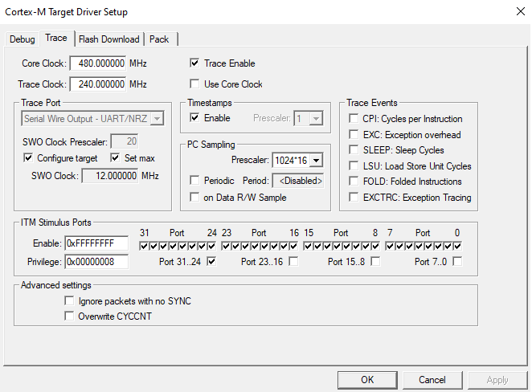532x392 pixels.
Task: Toggle Port 31..24 privilege checkbox
Action: tap(211, 261)
